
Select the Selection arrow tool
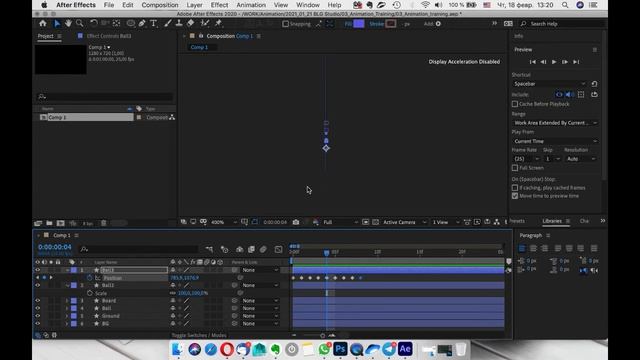pyautogui.click(x=57, y=24)
